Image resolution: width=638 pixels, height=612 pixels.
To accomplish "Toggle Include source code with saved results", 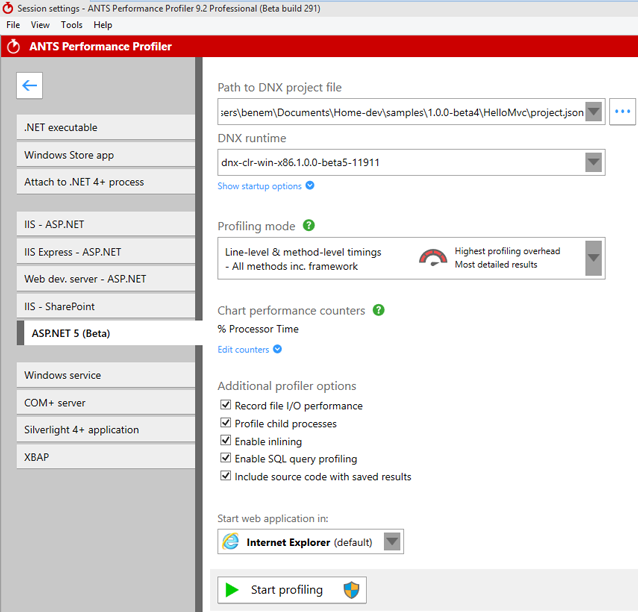I will (225, 476).
